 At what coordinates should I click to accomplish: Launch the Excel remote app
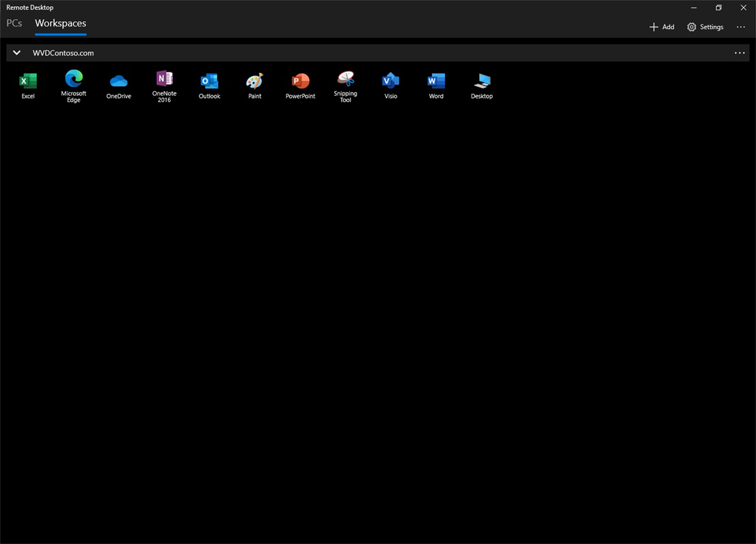click(x=28, y=83)
